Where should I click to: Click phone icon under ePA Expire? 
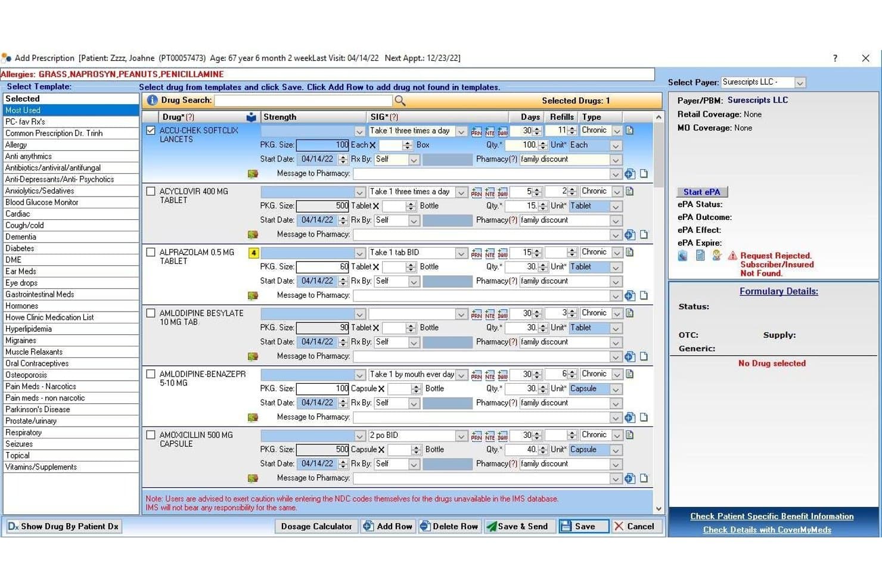pos(683,256)
